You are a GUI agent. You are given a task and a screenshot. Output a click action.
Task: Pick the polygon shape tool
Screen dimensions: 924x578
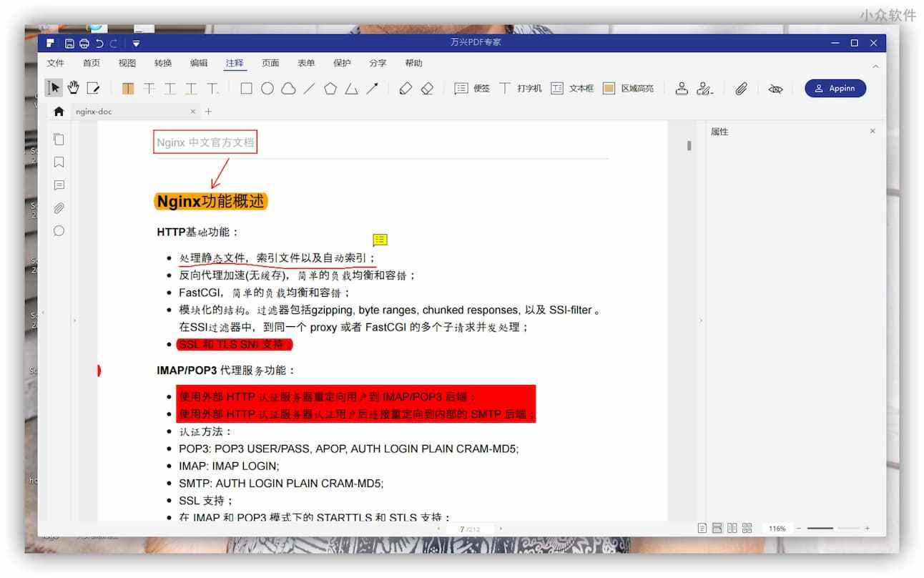(x=330, y=89)
